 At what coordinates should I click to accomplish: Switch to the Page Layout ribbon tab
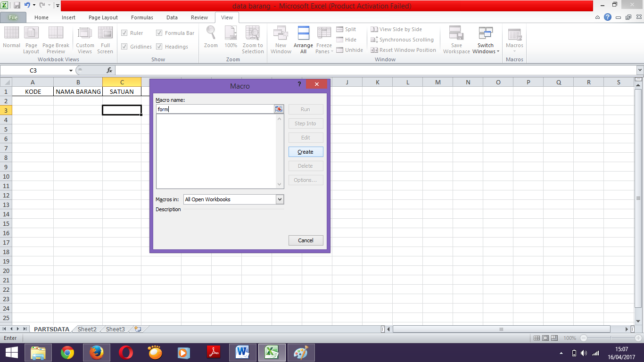(x=103, y=17)
